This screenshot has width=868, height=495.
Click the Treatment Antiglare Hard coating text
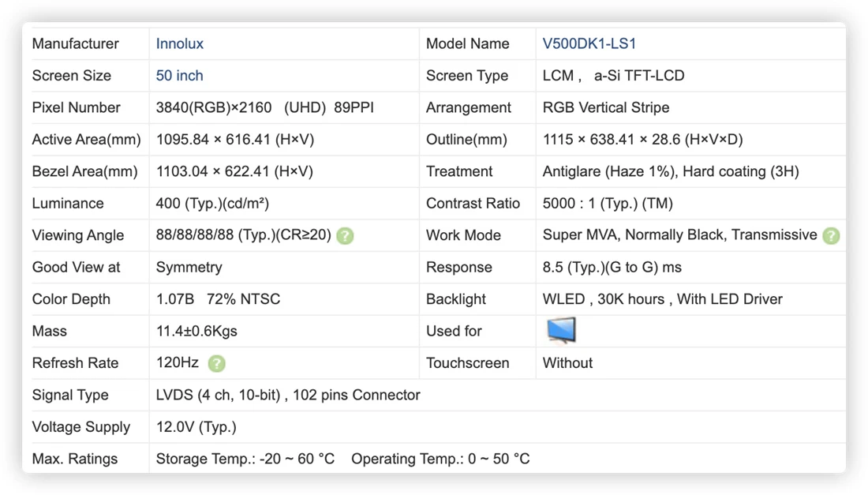click(671, 171)
